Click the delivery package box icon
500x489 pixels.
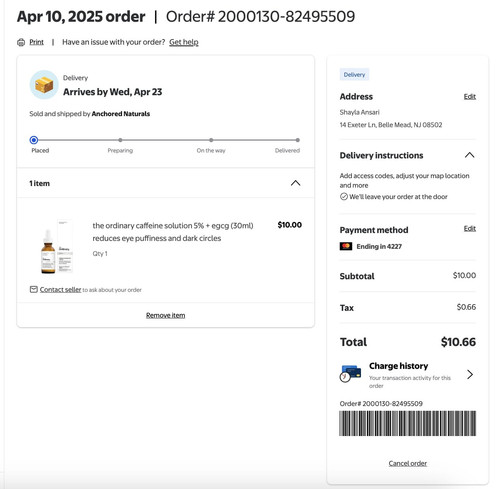[44, 85]
